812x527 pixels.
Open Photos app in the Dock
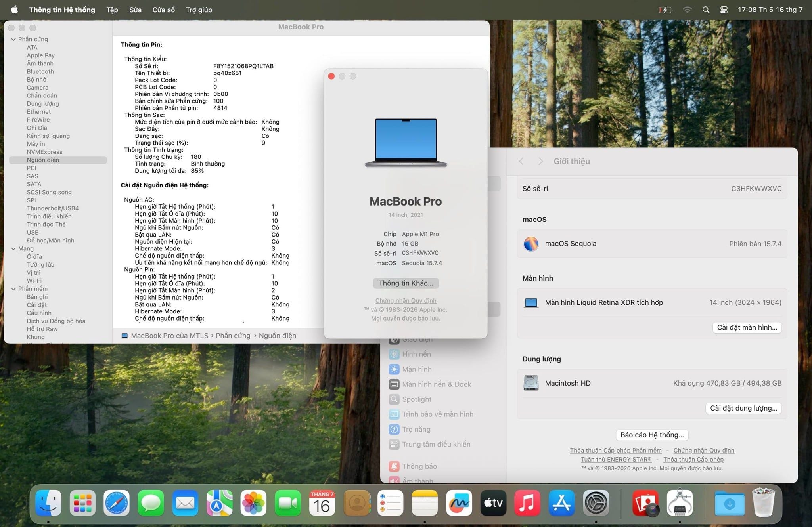click(x=253, y=503)
